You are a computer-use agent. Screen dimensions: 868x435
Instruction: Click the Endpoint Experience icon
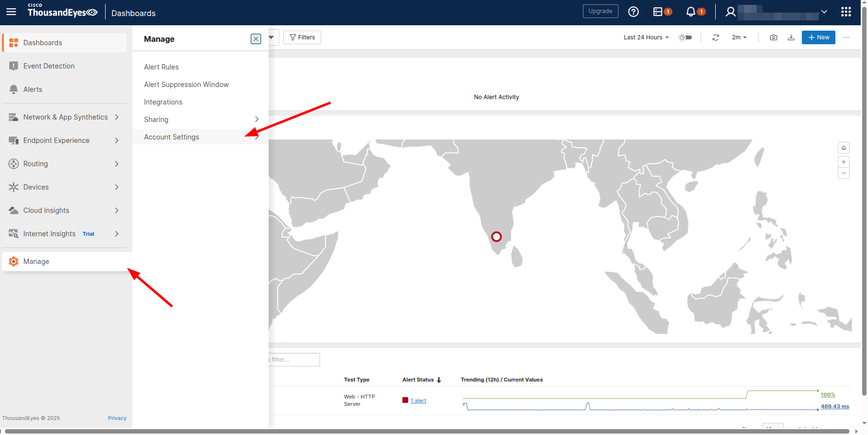point(14,140)
